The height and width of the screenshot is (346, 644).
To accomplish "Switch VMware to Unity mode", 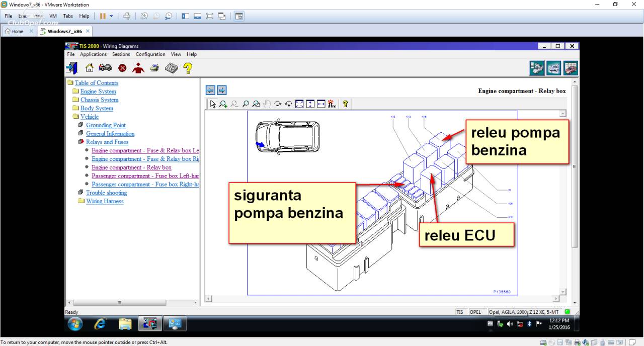I will click(222, 16).
